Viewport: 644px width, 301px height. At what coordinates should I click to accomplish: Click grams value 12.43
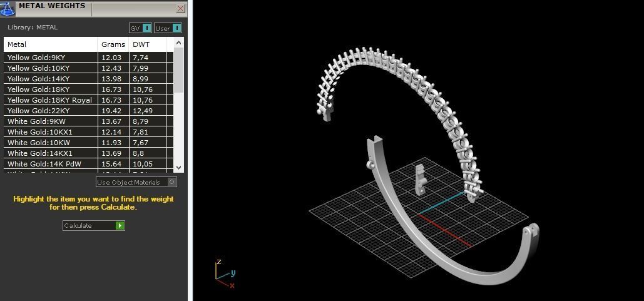(x=111, y=68)
